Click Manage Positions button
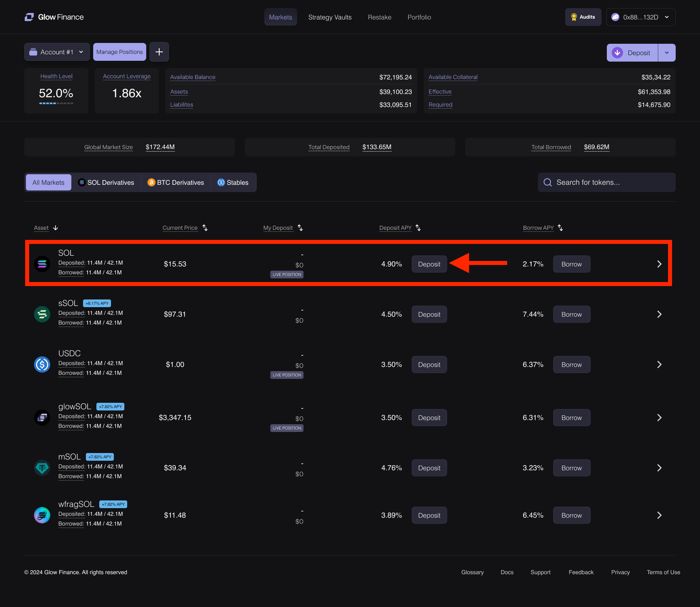Viewport: 700px width, 607px height. [x=120, y=52]
